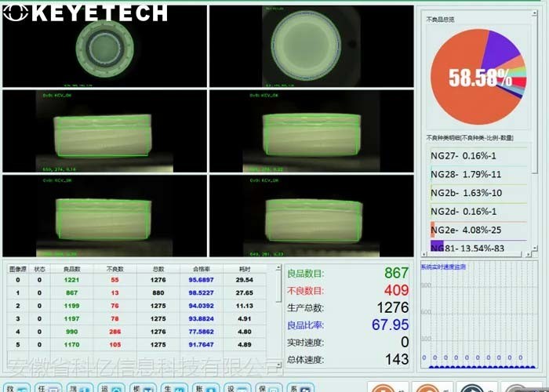Click the 设 toolbar button at bottom
549x392 pixels.
click(233, 387)
